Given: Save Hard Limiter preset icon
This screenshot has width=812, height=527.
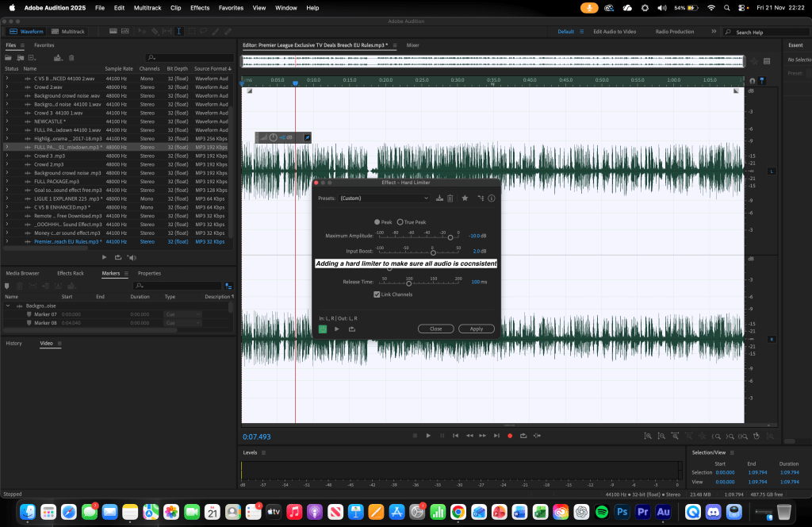Looking at the screenshot, I should point(440,198).
